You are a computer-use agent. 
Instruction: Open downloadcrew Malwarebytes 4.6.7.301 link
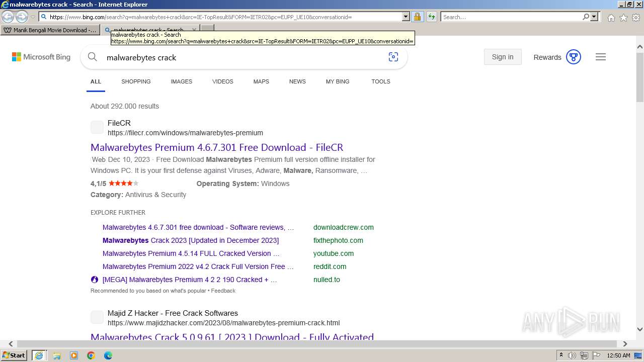click(198, 227)
